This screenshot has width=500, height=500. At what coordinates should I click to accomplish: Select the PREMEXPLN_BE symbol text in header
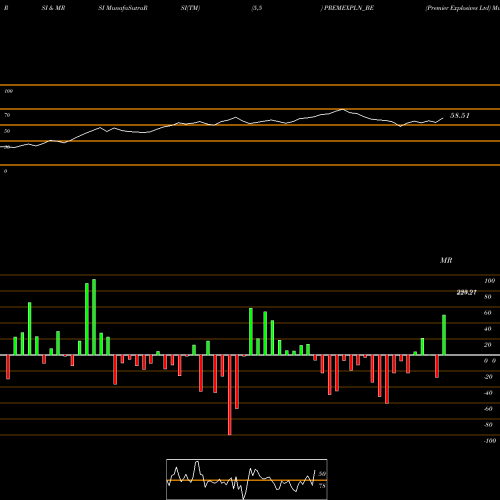tap(349, 8)
